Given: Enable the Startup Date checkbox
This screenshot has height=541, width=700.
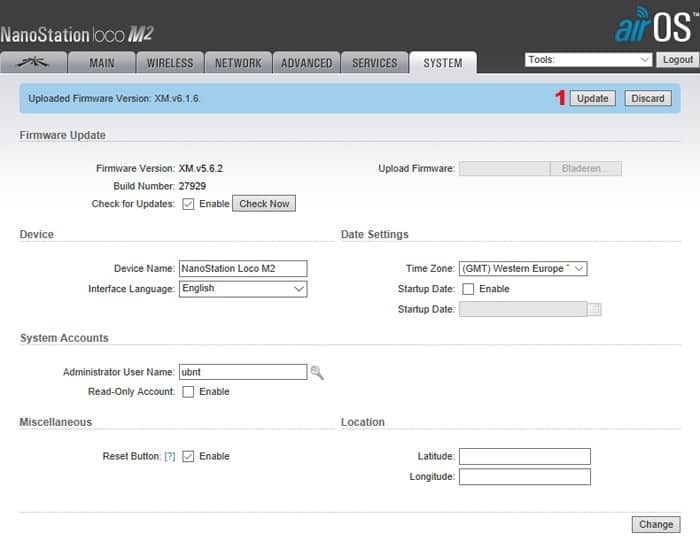Looking at the screenshot, I should pyautogui.click(x=468, y=289).
